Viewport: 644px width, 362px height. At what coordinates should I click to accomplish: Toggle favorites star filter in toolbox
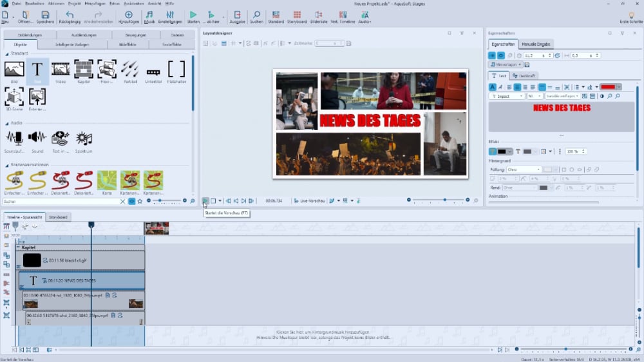click(140, 201)
